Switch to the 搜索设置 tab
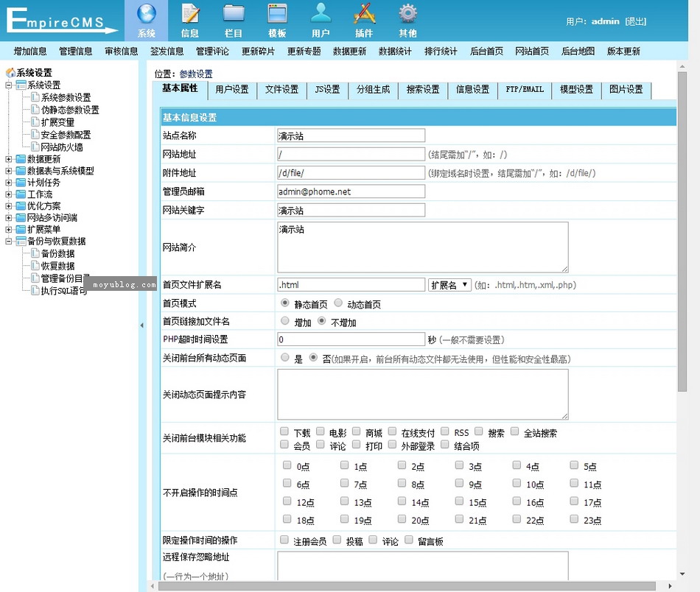Viewport: 700px width, 592px height. click(x=423, y=90)
